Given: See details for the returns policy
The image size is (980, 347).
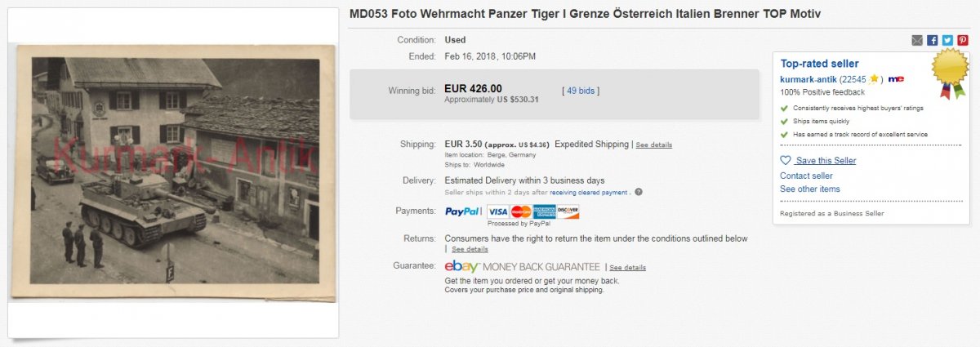Looking at the screenshot, I should coord(470,249).
